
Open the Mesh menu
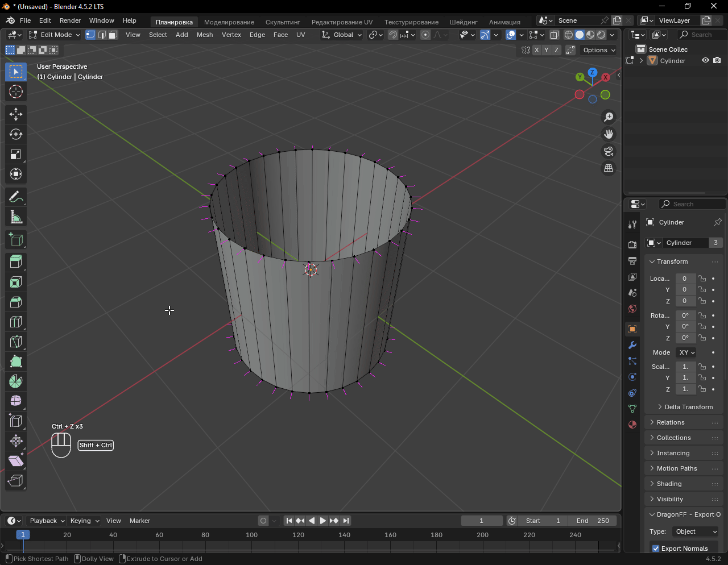(x=205, y=35)
